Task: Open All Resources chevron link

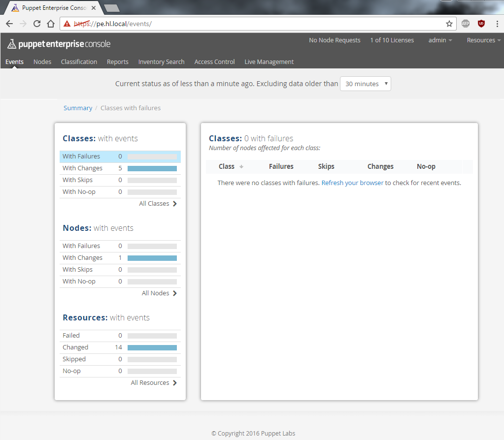Action: (154, 383)
